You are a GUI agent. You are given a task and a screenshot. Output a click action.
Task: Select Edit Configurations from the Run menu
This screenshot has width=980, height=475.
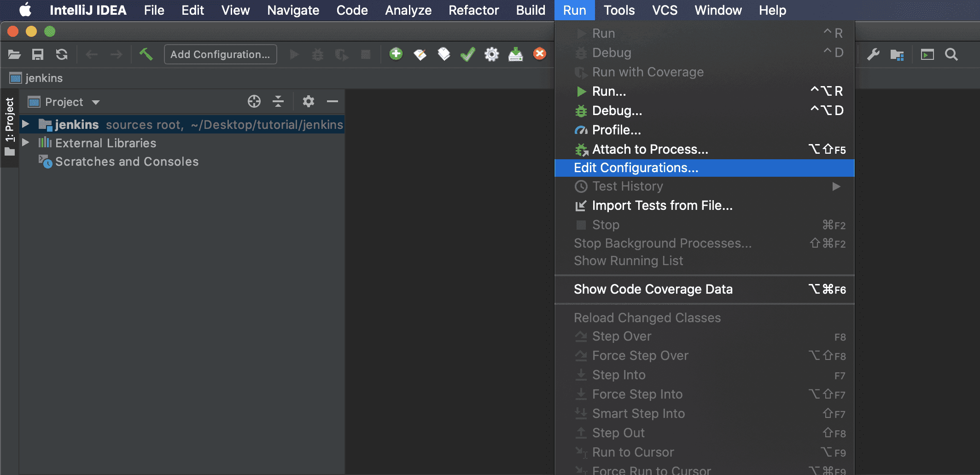point(636,168)
